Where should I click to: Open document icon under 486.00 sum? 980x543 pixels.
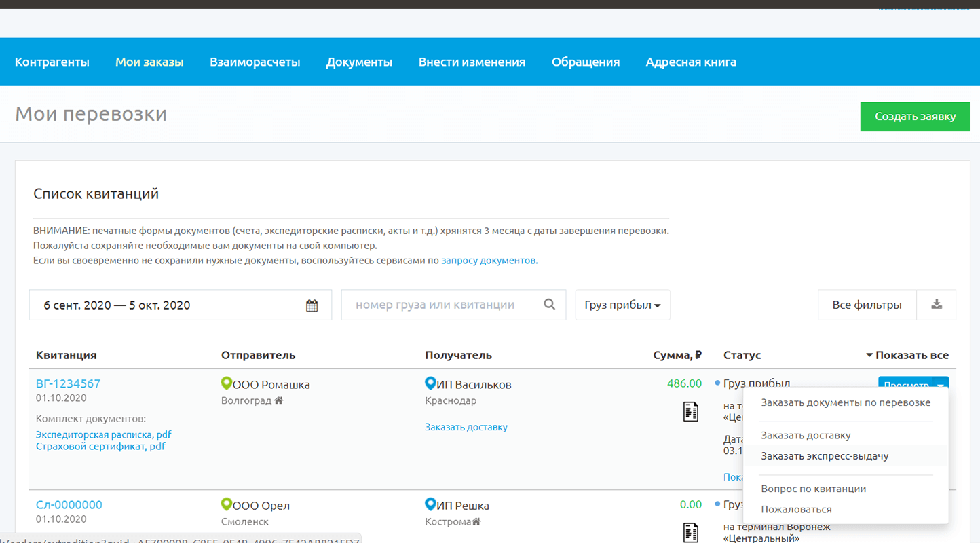coord(690,411)
